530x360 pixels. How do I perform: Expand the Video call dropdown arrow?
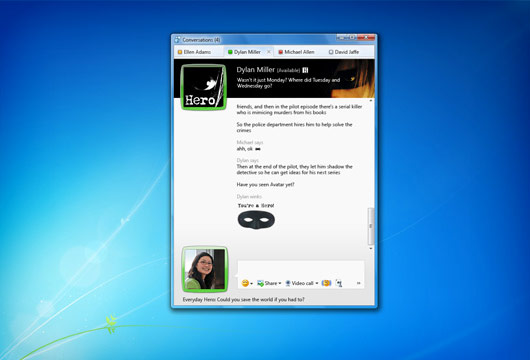point(317,283)
